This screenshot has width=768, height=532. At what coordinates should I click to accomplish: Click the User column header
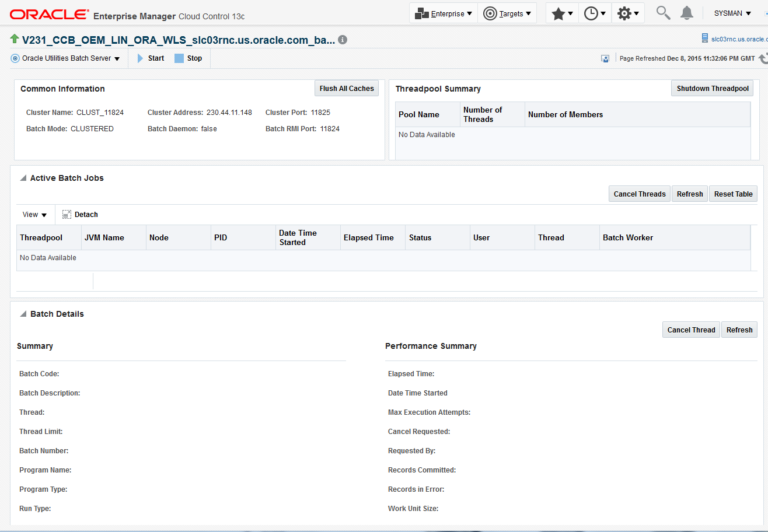pos(502,237)
